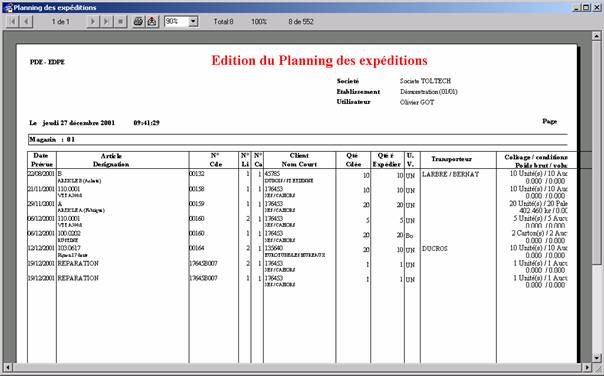The height and width of the screenshot is (376, 604).
Task: Jump to the last report page
Action: coord(106,22)
